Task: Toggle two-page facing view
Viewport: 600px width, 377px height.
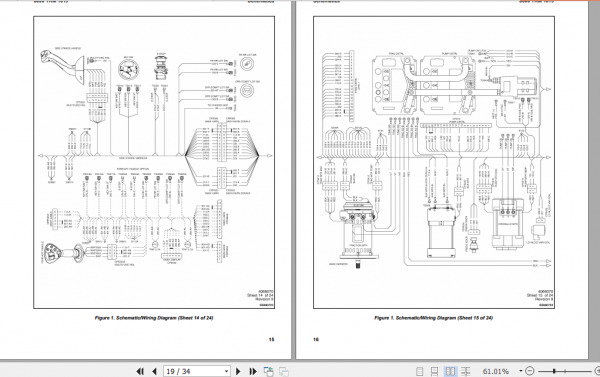Action: 450,371
